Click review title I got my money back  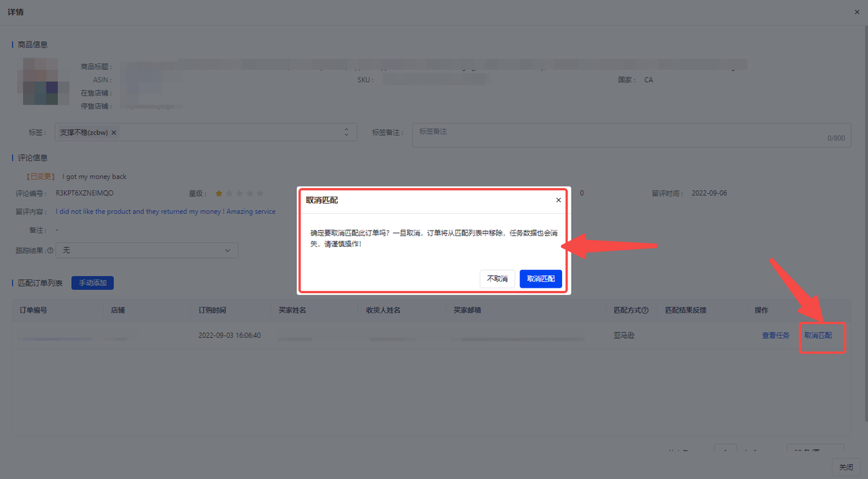pos(94,176)
